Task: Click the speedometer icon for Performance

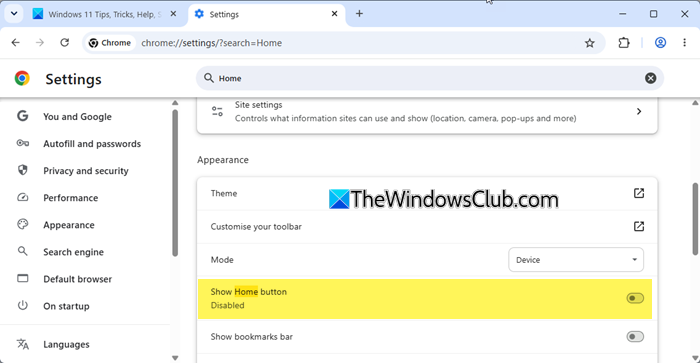Action: pyautogui.click(x=22, y=197)
